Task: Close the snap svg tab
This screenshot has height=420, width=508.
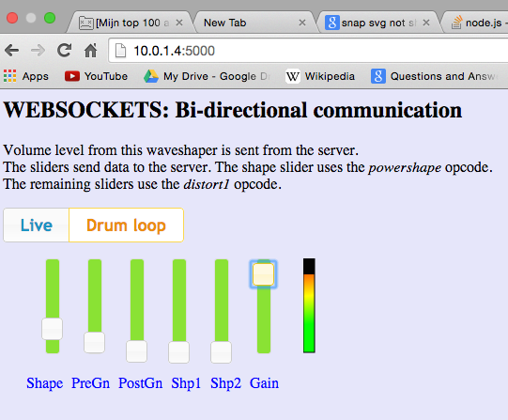Action: 426,23
